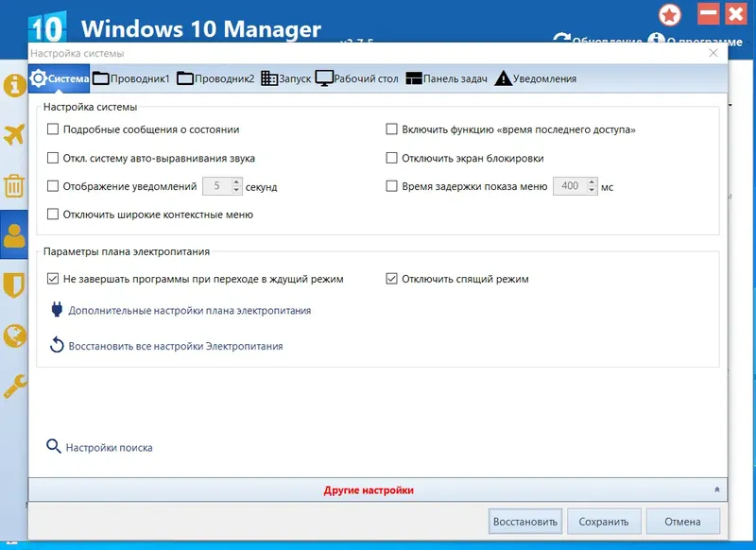Open the Проводник2 tab
756x550 pixels.
[215, 78]
